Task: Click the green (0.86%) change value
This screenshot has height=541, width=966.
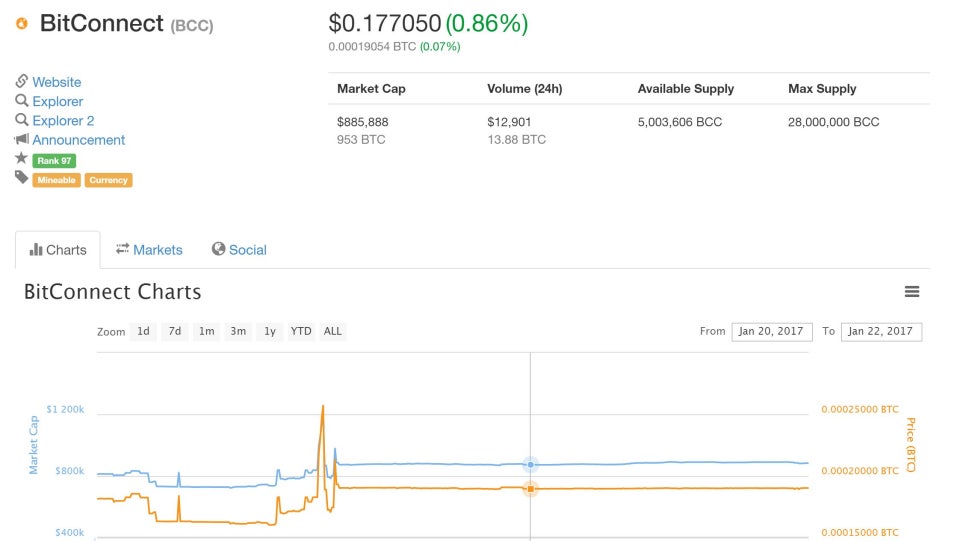Action: point(487,23)
